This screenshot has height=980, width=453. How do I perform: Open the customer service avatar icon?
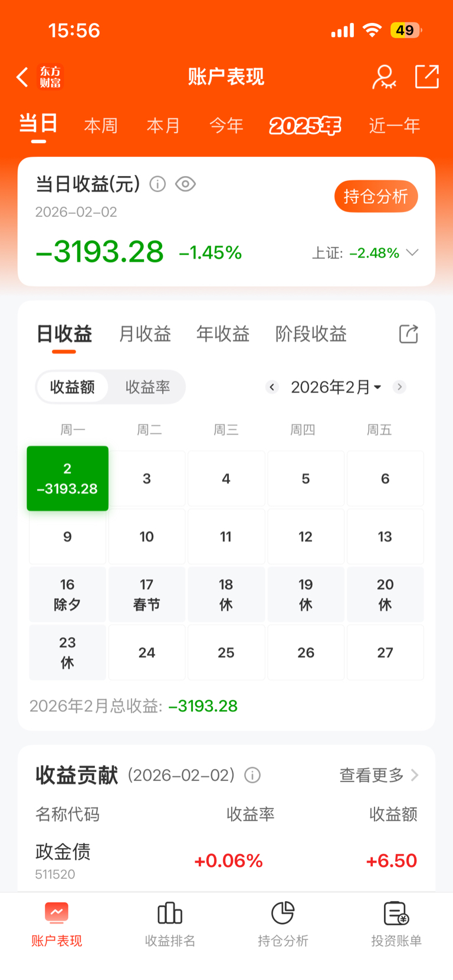pyautogui.click(x=384, y=77)
